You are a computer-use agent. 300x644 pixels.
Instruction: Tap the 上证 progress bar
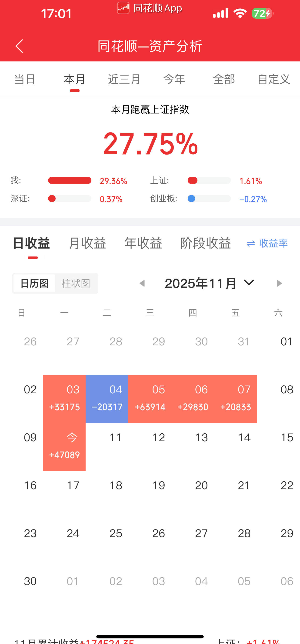[x=209, y=180]
